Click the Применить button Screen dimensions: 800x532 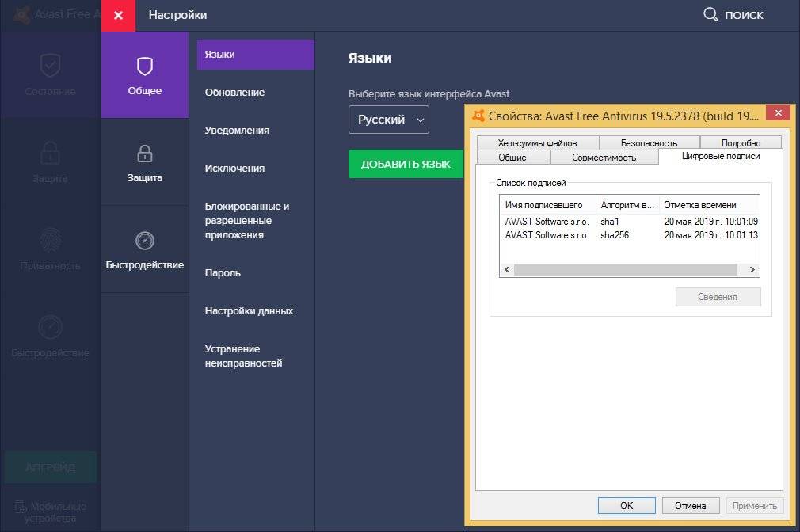click(755, 505)
